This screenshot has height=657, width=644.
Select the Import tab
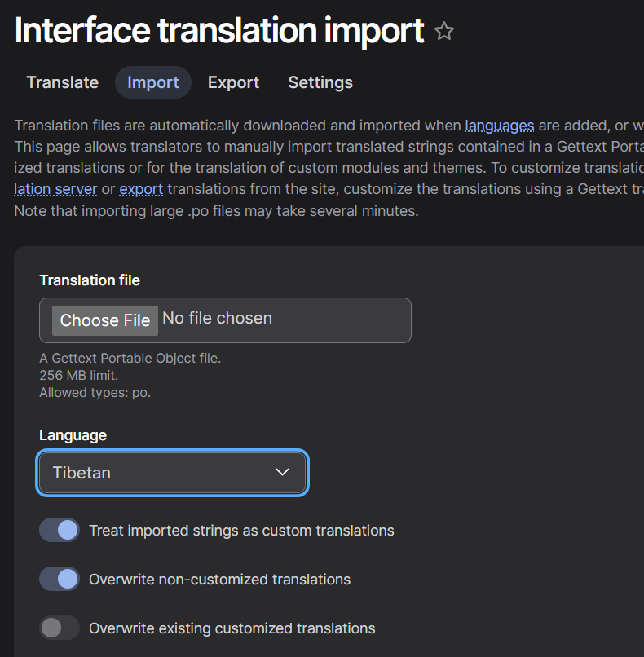(x=152, y=82)
